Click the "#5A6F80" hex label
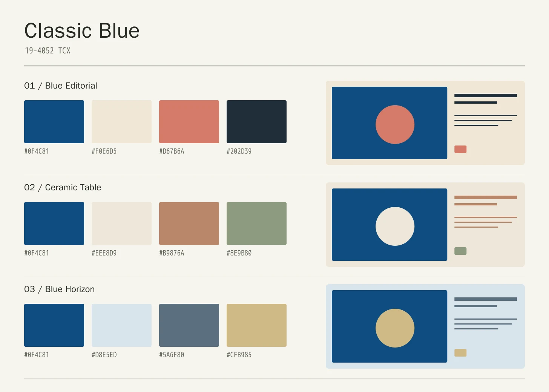Screen dimensions: 549x392 pyautogui.click(x=172, y=355)
